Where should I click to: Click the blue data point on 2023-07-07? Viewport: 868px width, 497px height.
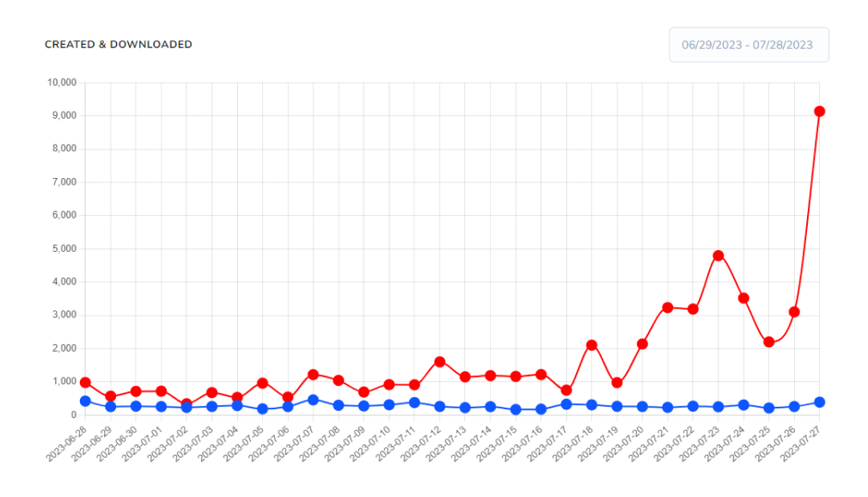point(313,400)
